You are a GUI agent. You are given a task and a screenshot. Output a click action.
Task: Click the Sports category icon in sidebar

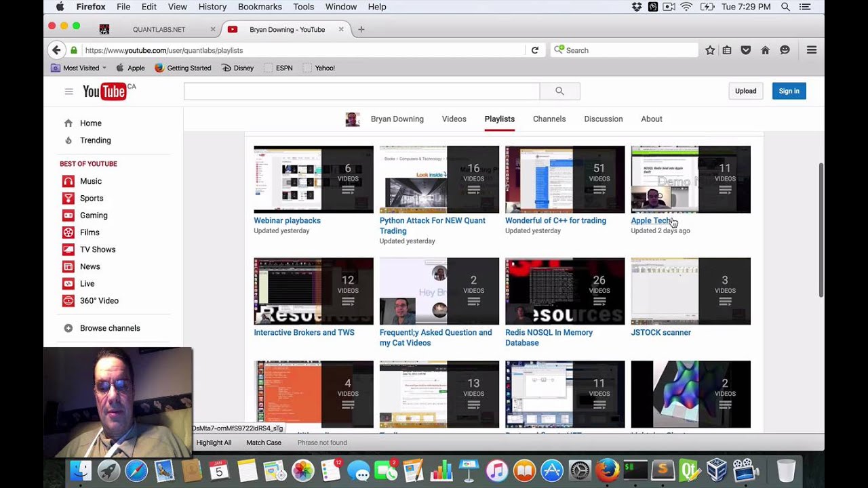(x=68, y=198)
